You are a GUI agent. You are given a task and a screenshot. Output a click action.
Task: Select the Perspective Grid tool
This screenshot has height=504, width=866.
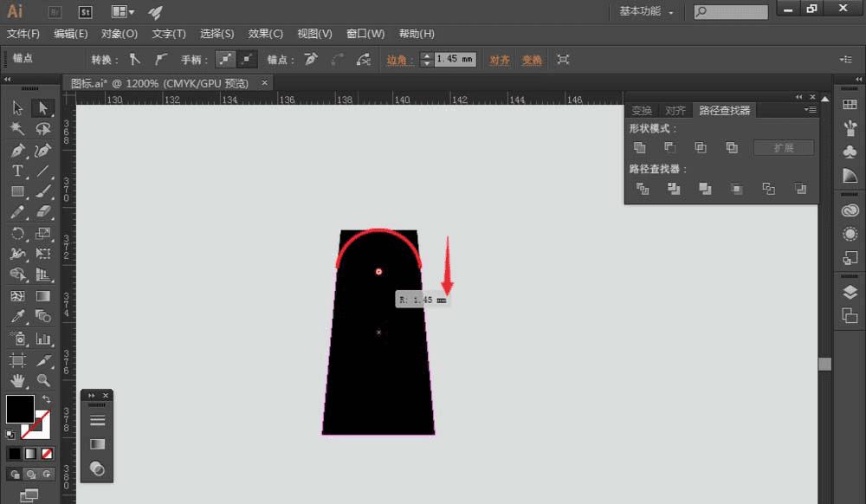42,275
